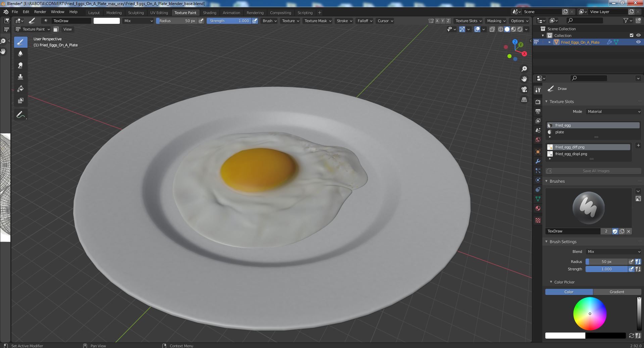
Task: Collapse the Brushes panel
Action: 546,181
